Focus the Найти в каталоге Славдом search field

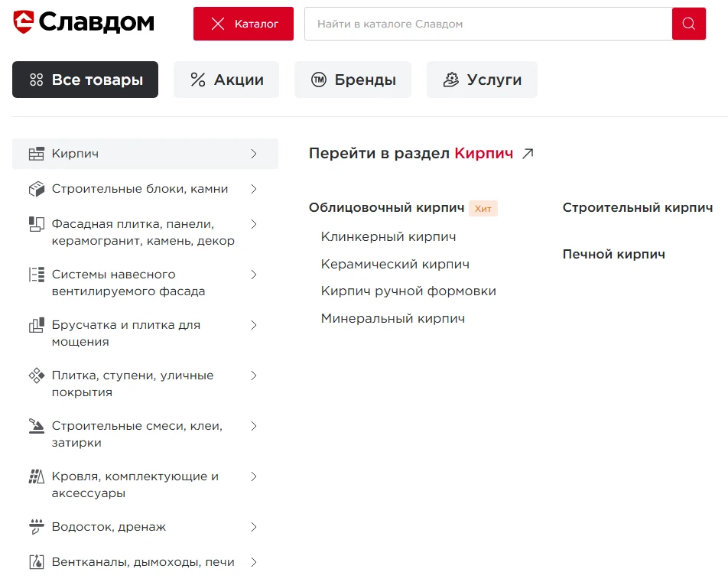click(487, 24)
